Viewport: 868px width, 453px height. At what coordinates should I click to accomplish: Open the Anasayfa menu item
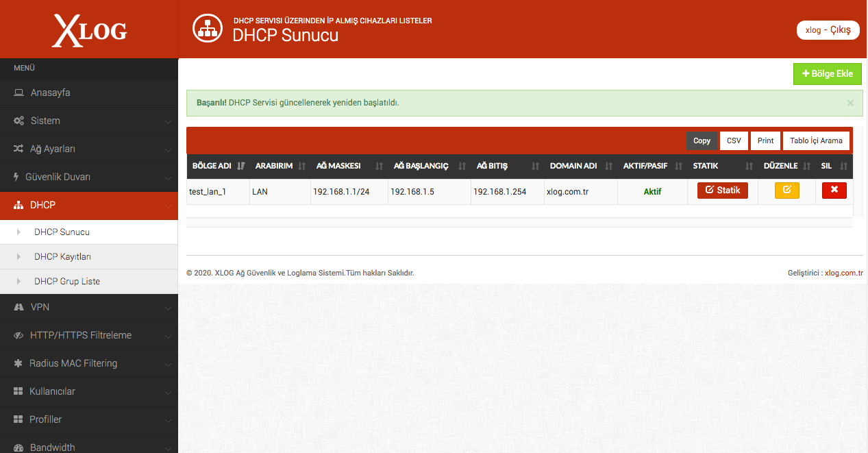[89, 93]
